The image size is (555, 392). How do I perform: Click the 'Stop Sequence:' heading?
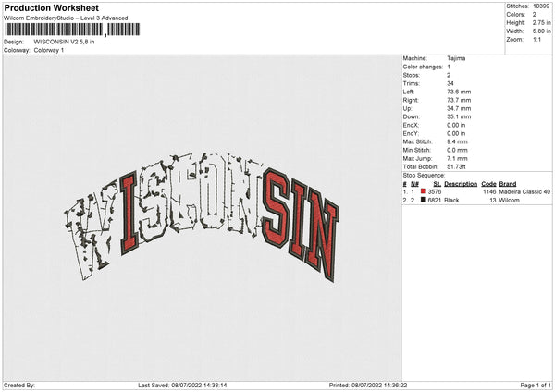click(x=424, y=175)
